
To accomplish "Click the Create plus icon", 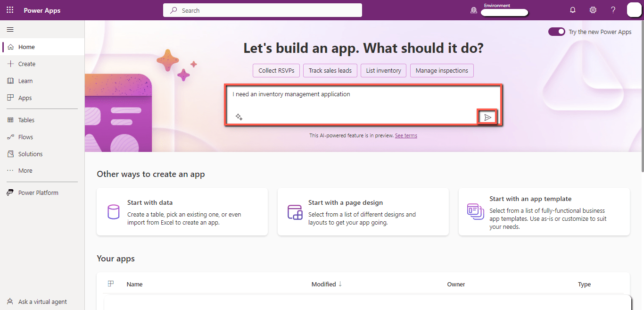I will tap(11, 64).
